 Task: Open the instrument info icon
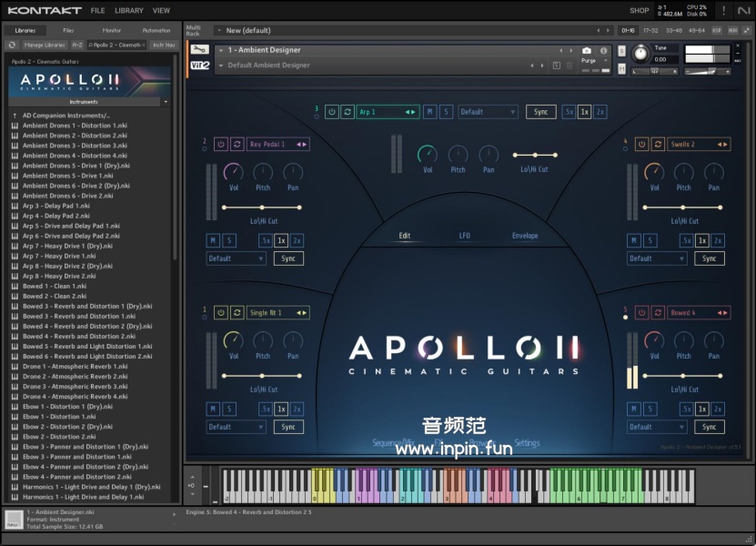click(x=603, y=51)
